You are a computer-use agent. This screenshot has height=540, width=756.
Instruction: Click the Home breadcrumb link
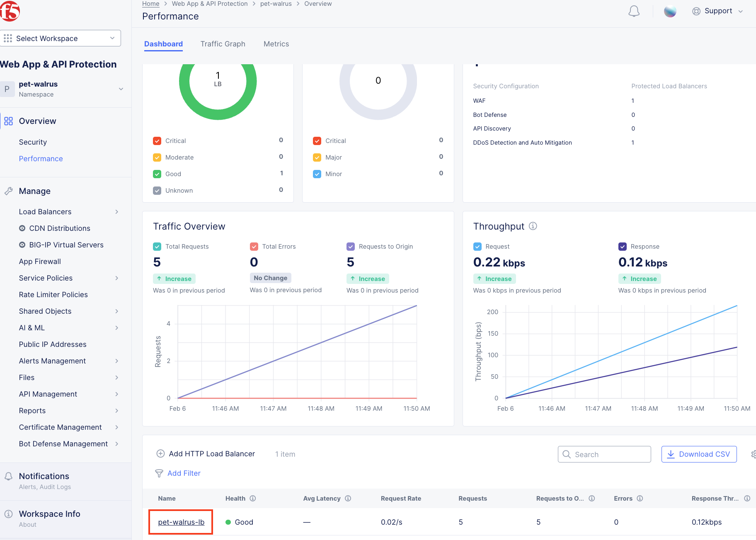click(x=151, y=4)
